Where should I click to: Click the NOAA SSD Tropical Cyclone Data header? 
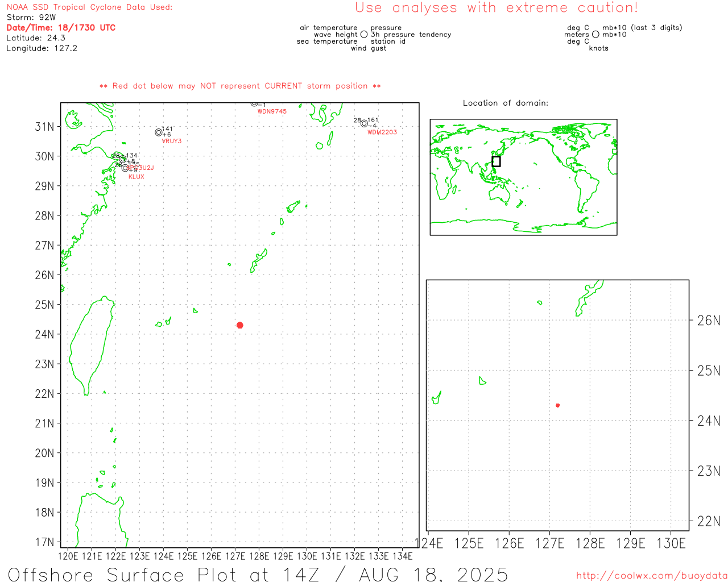pyautogui.click(x=89, y=7)
